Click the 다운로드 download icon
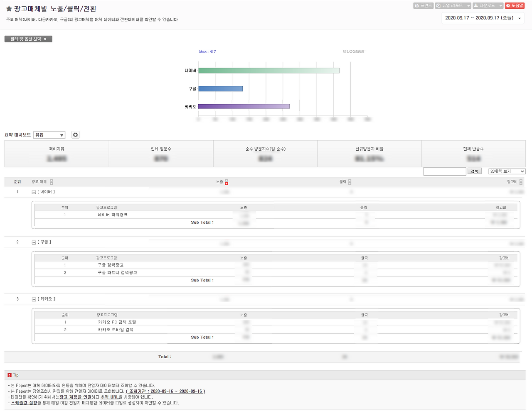 tap(475, 5)
